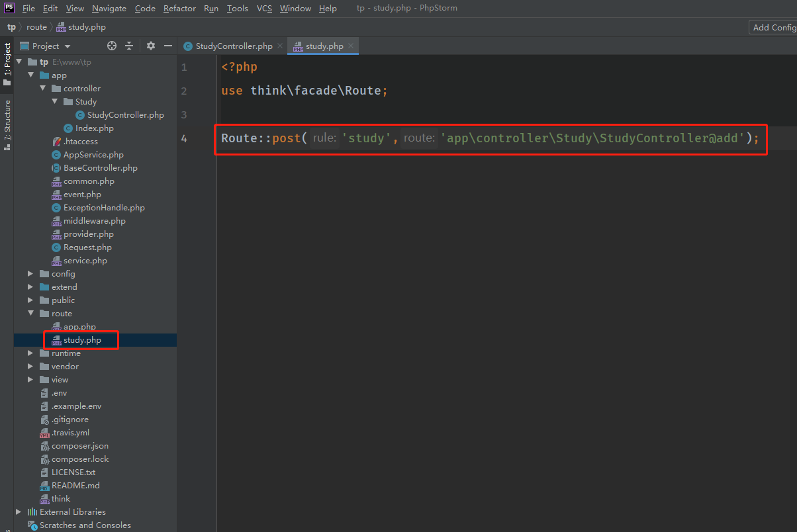Select ExceptionHandle.php in the tree
The height and width of the screenshot is (532, 797).
(98, 207)
